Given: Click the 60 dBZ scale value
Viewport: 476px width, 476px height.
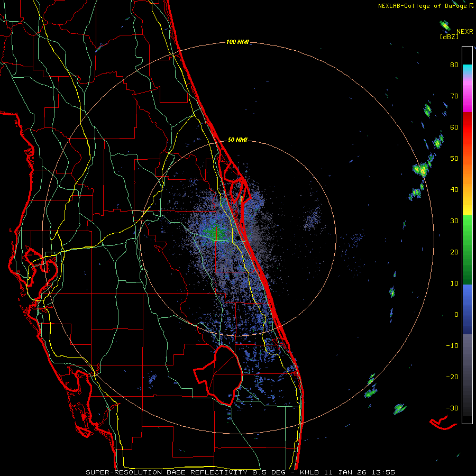Looking at the screenshot, I should point(454,127).
